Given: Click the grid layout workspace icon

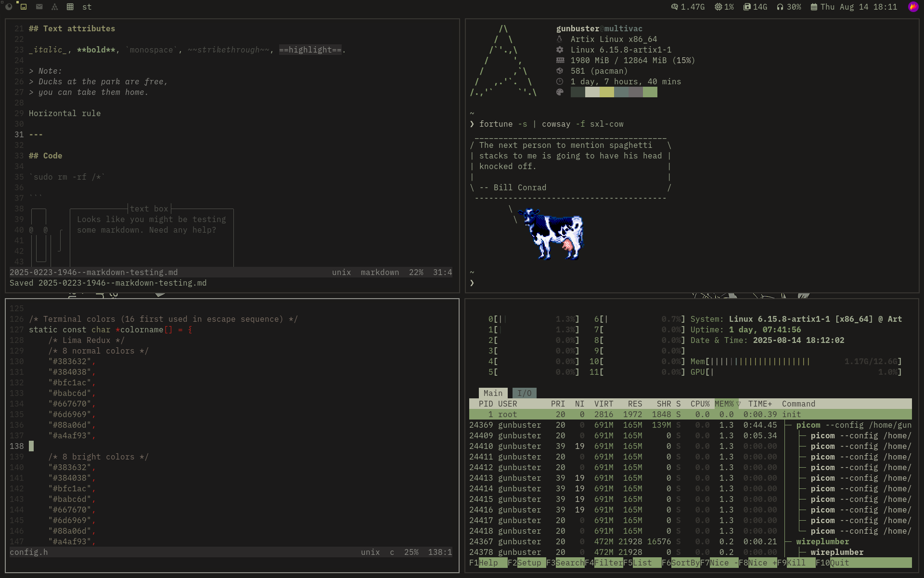Looking at the screenshot, I should point(70,7).
